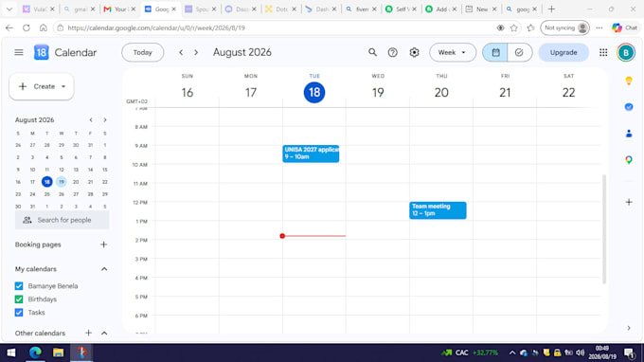Screen dimensions: 644x362
Task: Open the Support help icon
Action: 393,53
